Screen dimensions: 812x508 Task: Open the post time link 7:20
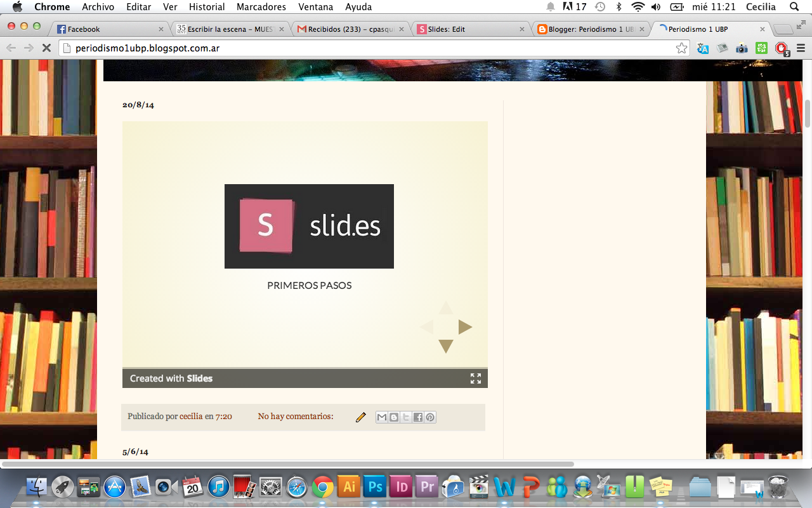pyautogui.click(x=224, y=417)
